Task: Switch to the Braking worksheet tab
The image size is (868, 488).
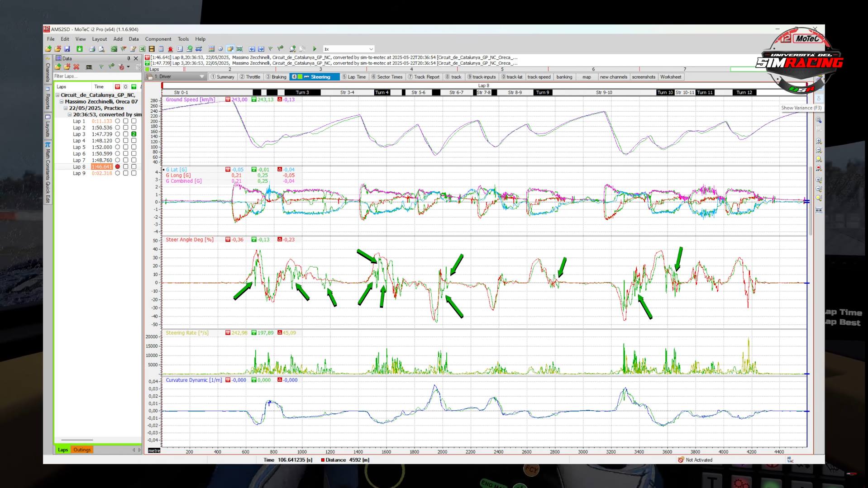Action: (x=276, y=77)
